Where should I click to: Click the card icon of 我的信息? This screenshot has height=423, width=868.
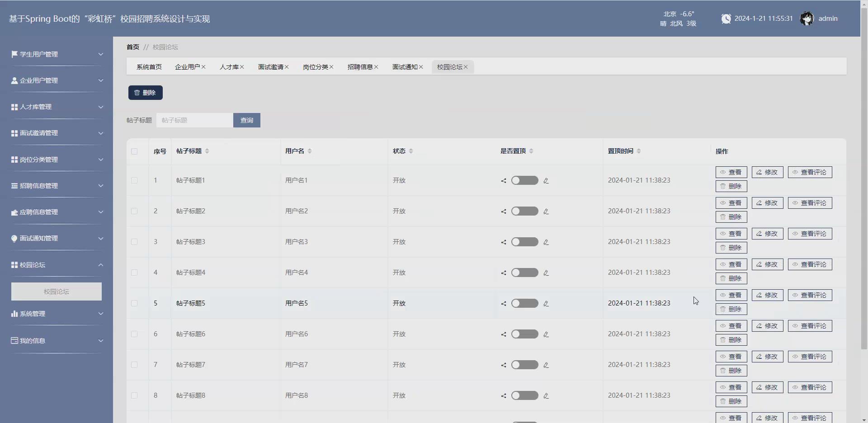14,341
